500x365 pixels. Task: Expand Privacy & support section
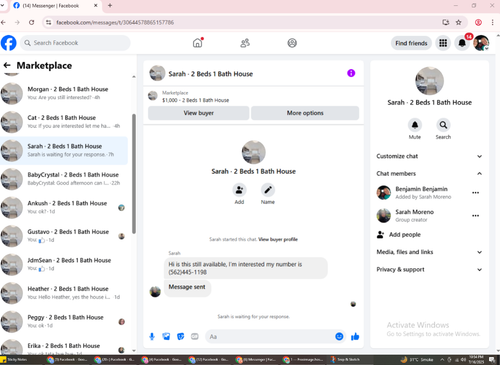pos(429,269)
